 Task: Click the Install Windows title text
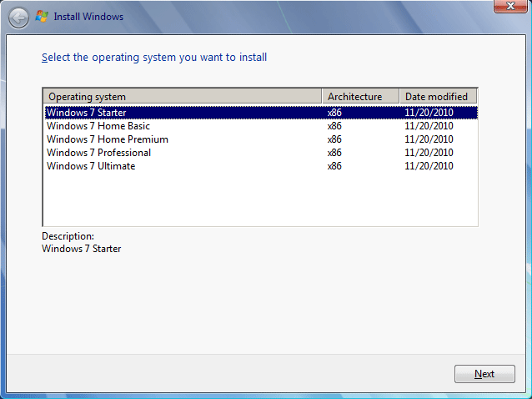coord(88,17)
